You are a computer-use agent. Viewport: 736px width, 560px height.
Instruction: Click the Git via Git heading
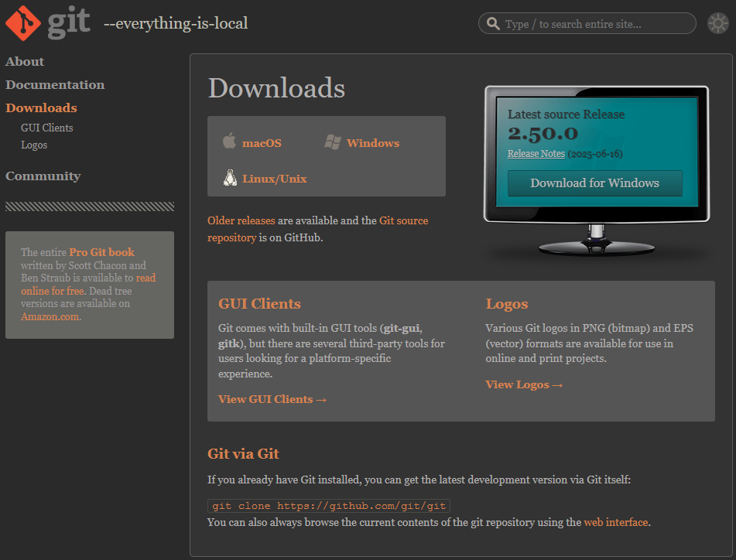[243, 453]
